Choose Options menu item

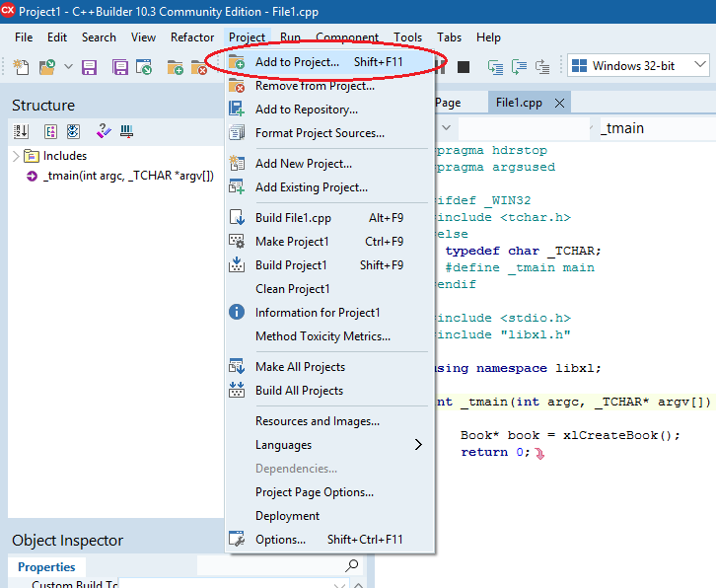pos(329,540)
